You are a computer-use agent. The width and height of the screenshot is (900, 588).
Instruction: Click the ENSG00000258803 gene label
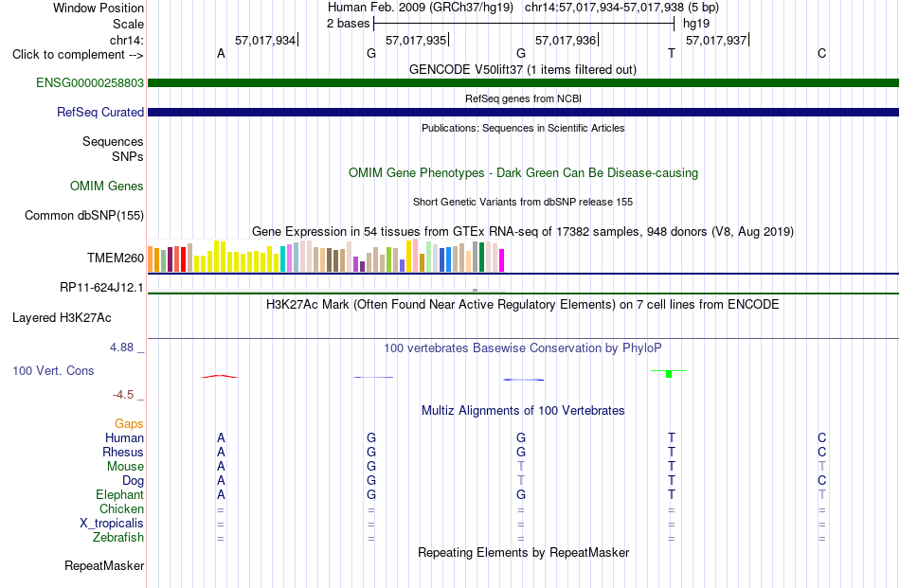[x=90, y=82]
